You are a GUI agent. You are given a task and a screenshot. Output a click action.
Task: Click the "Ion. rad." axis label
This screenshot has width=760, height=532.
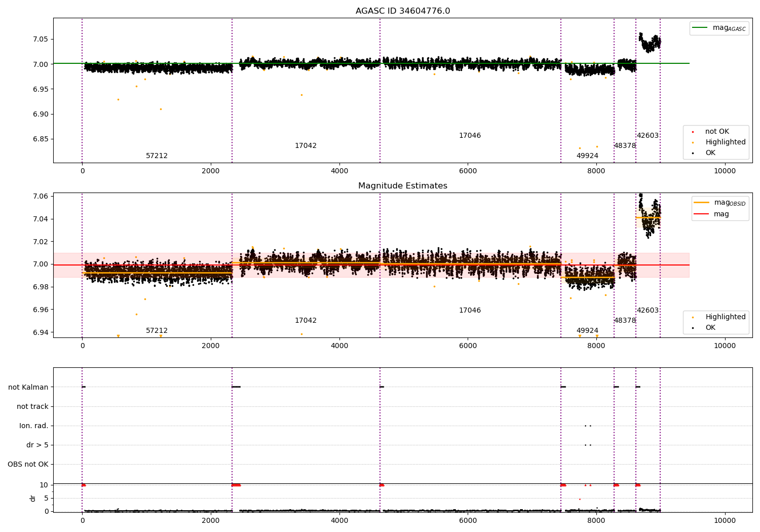pos(34,426)
